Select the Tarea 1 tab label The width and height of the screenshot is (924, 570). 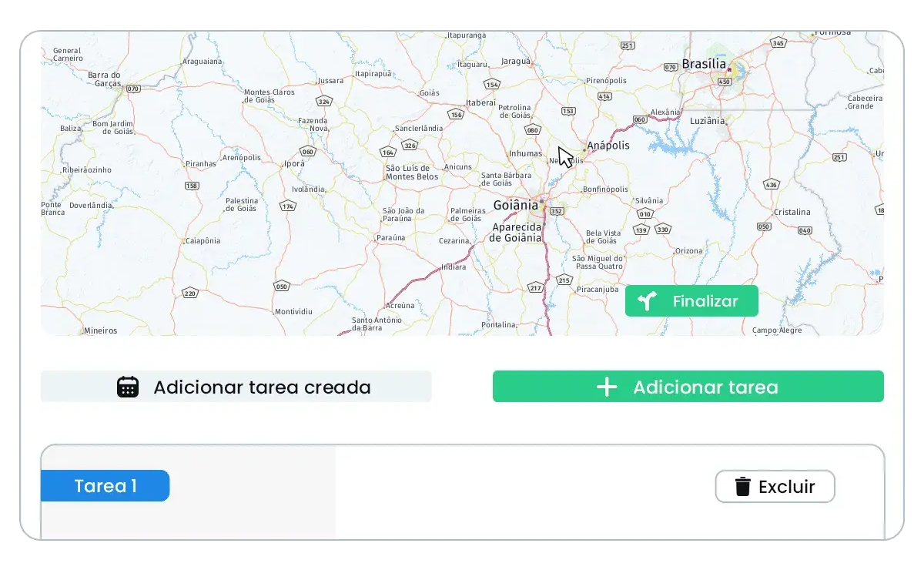tap(105, 486)
